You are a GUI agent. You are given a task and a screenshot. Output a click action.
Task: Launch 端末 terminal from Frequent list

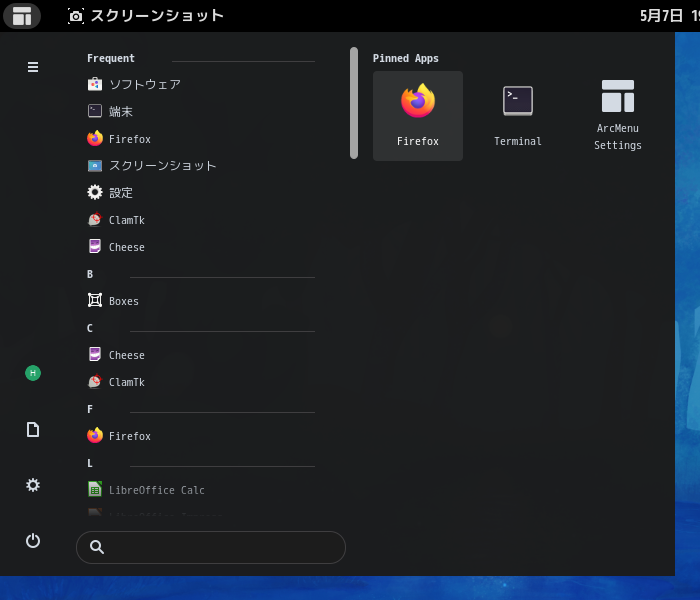pyautogui.click(x=201, y=111)
